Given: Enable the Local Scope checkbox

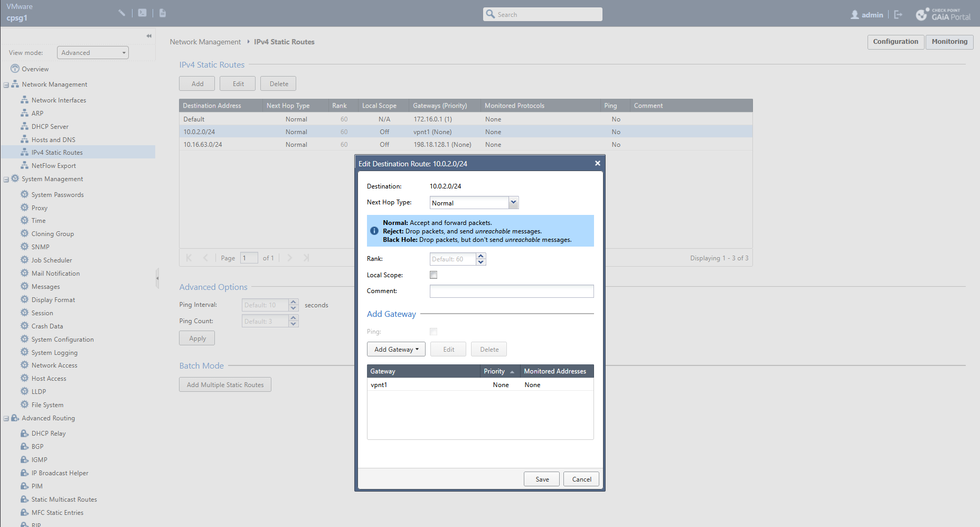Looking at the screenshot, I should tap(434, 275).
